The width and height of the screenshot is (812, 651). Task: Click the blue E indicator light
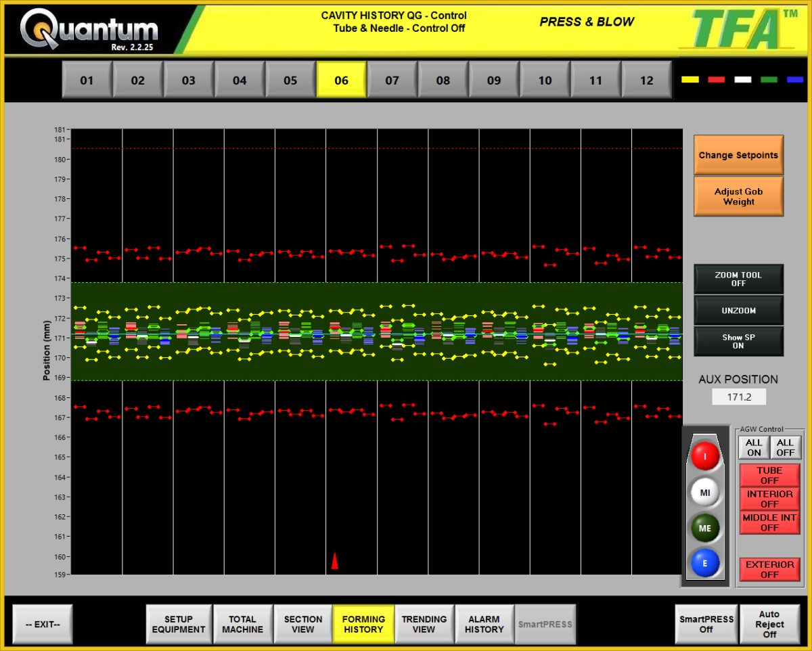coord(705,563)
